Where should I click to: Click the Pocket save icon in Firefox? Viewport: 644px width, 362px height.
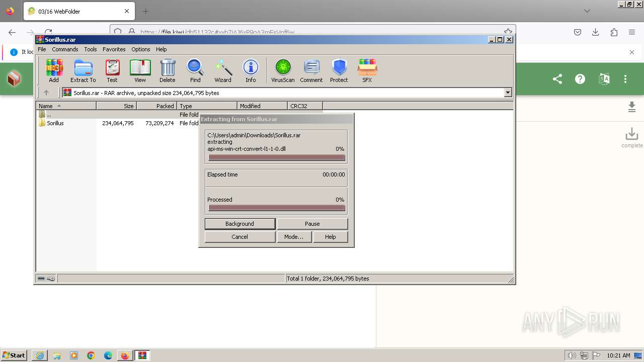tap(578, 32)
